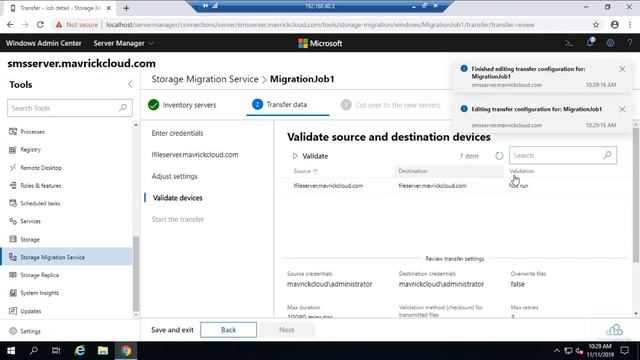
Task: Open taskbar search
Action: (x=34, y=351)
